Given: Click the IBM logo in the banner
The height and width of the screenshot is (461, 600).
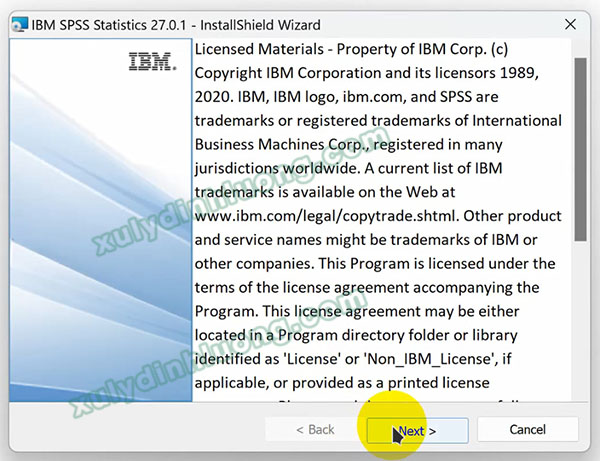Looking at the screenshot, I should pyautogui.click(x=152, y=62).
